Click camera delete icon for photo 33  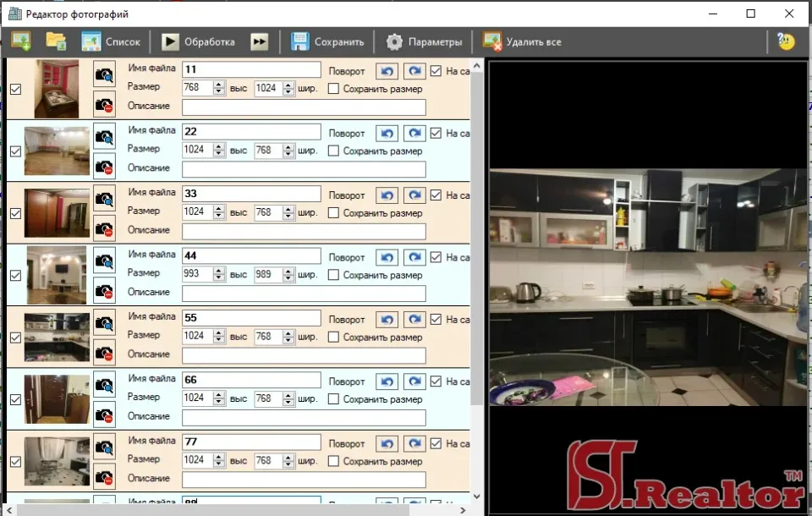tap(105, 229)
